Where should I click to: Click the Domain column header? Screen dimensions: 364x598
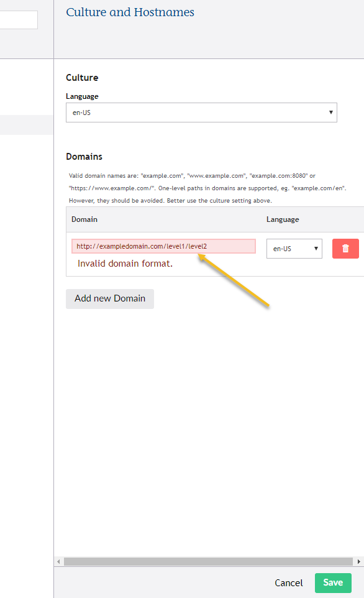tap(84, 219)
